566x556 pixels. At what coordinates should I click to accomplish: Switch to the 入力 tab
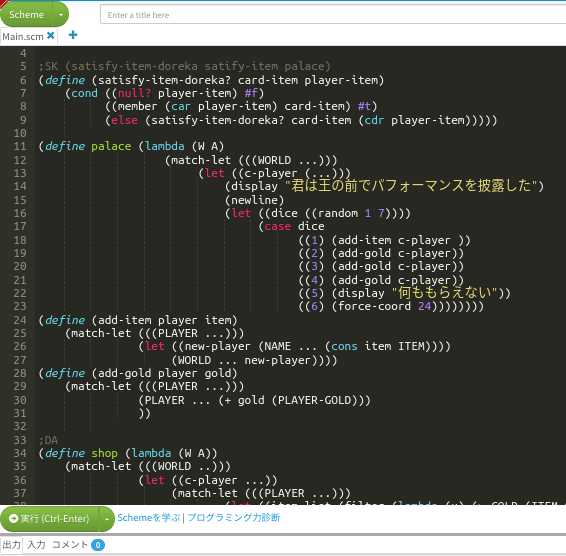pos(36,544)
